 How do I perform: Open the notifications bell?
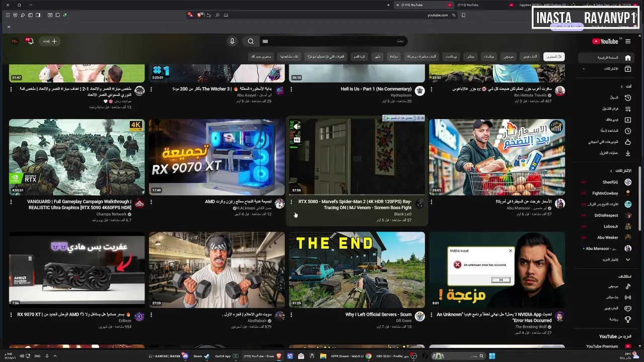pos(30,41)
